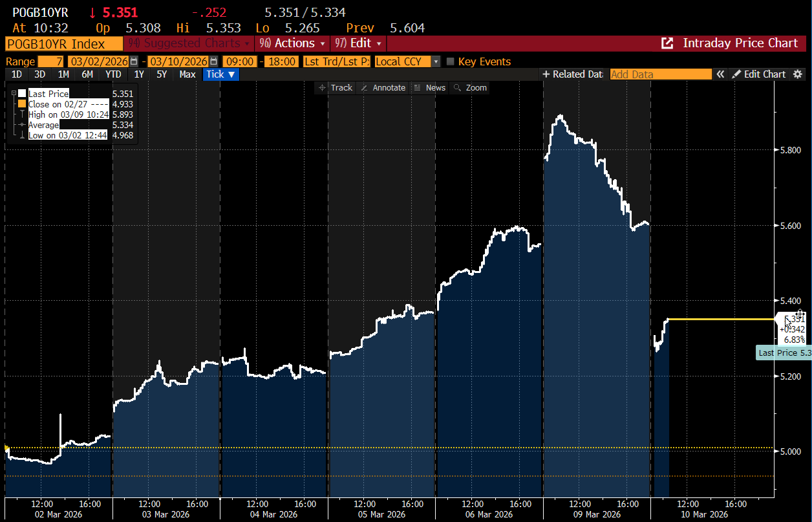Collapse panel with the double chevron icon
This screenshot has width=812, height=522.
[x=720, y=74]
